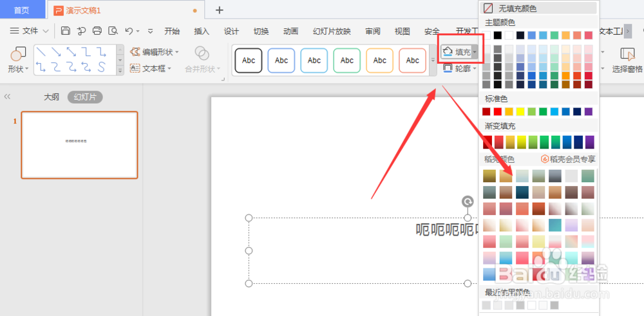Open the 开始 ribbon tab
Screen dimensions: 644x316
(x=172, y=31)
